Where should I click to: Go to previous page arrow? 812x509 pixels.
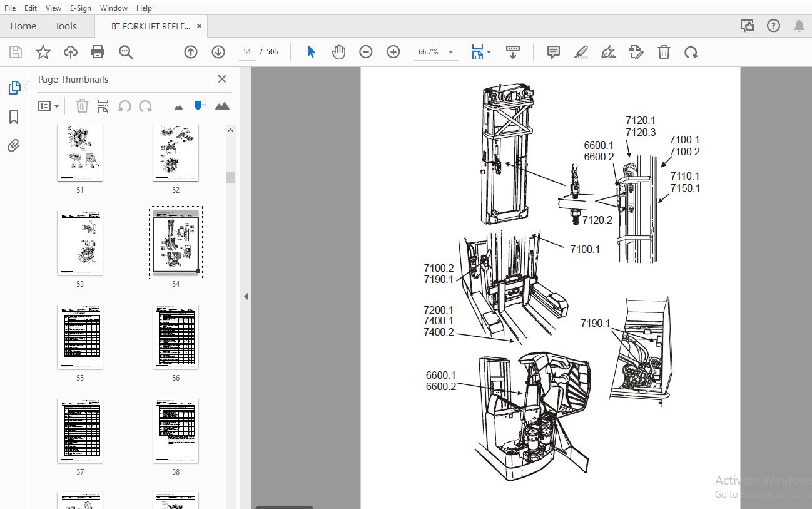191,52
